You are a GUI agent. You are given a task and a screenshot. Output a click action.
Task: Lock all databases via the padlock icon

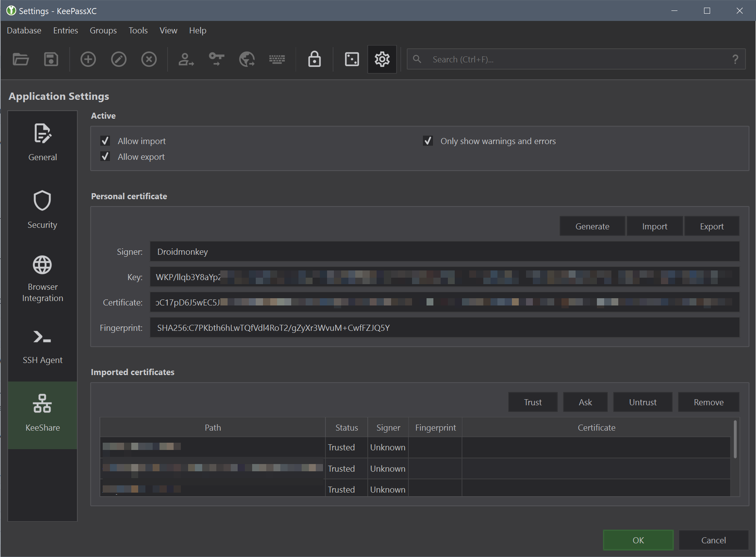[314, 59]
